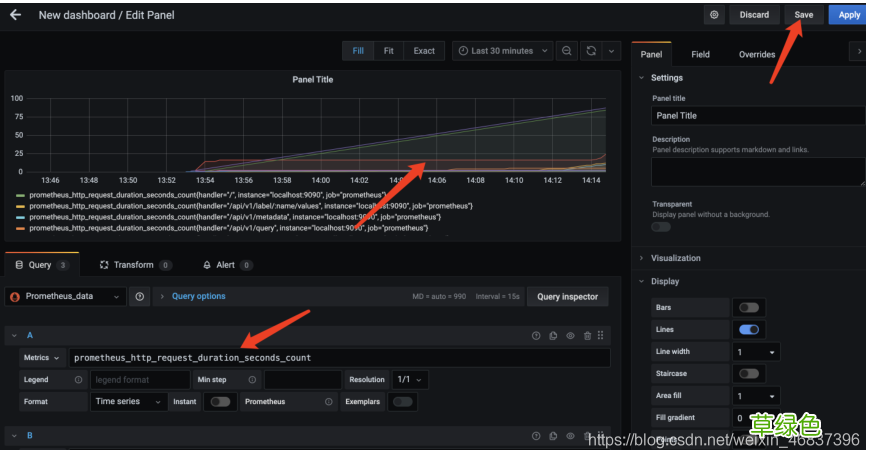Select Fit view mode
The width and height of the screenshot is (870, 459).
coord(388,51)
